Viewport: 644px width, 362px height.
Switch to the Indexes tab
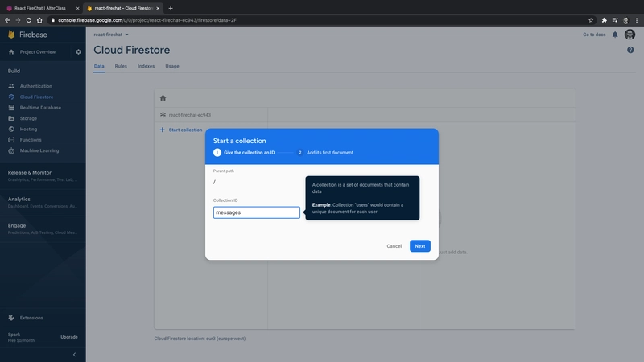pos(146,66)
